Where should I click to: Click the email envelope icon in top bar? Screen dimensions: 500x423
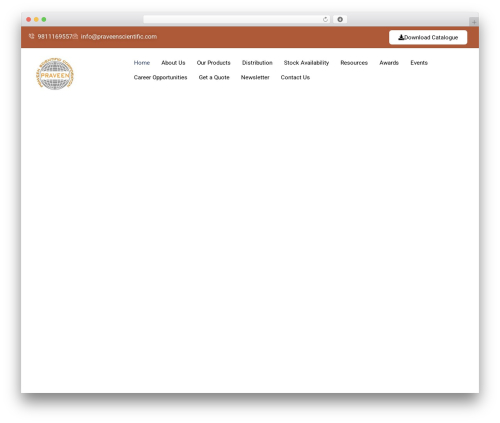(75, 36)
